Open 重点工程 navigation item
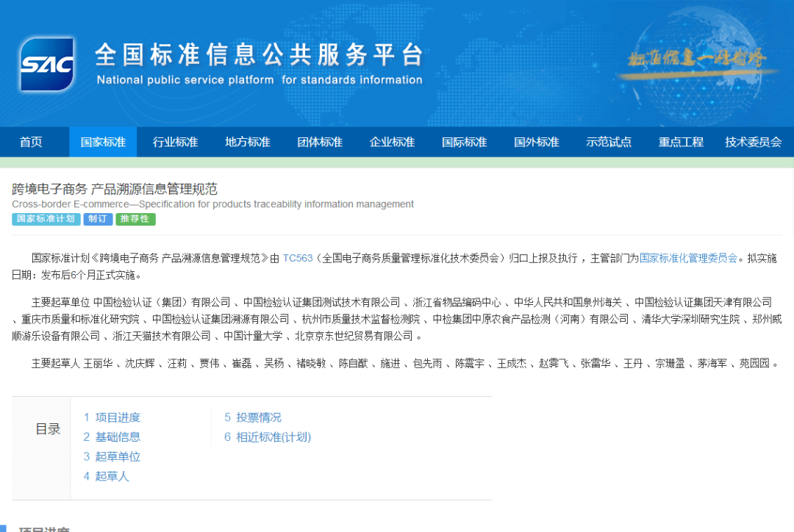Image resolution: width=794 pixels, height=532 pixels. coord(681,143)
